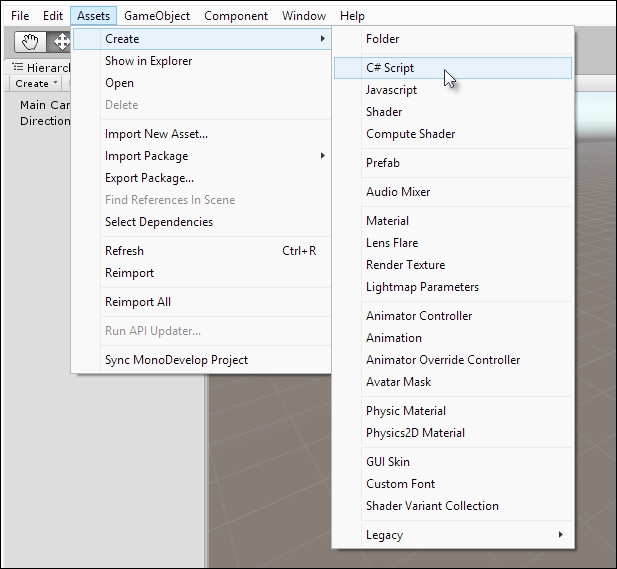Select Main Camera in the Hierarchy
Screen dimensions: 617x569
(x=45, y=105)
